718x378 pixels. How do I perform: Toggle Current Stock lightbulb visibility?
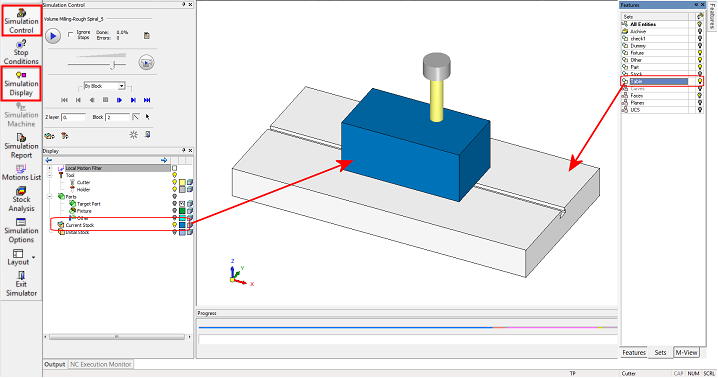(x=174, y=225)
